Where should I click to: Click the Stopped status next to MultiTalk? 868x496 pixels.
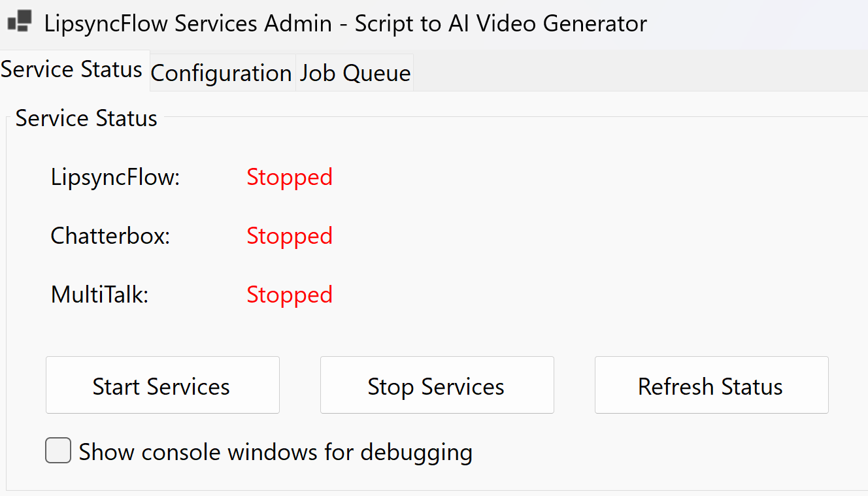[290, 294]
